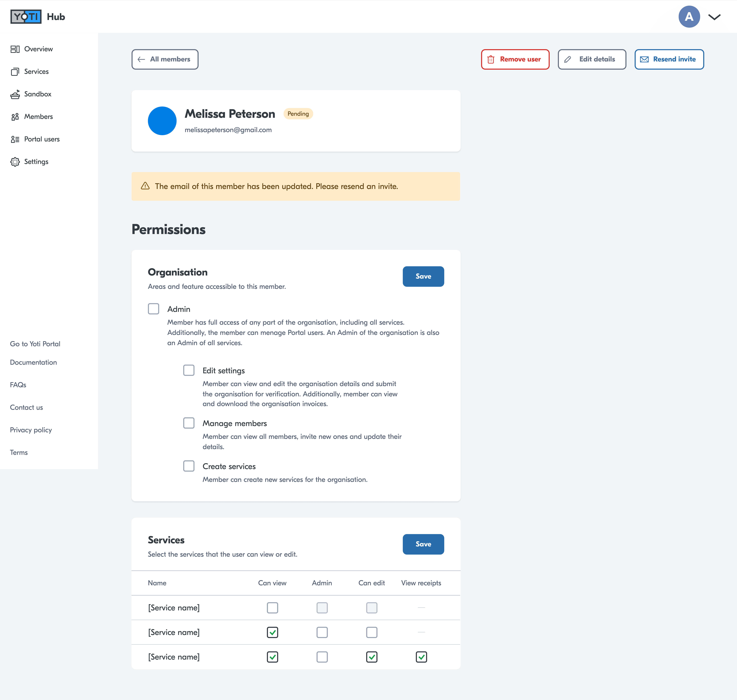Click the Settings gear icon
This screenshot has height=700, width=737.
coord(15,162)
